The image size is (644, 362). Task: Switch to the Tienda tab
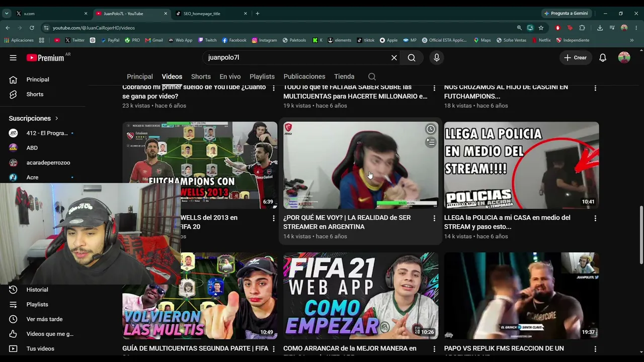344,76
